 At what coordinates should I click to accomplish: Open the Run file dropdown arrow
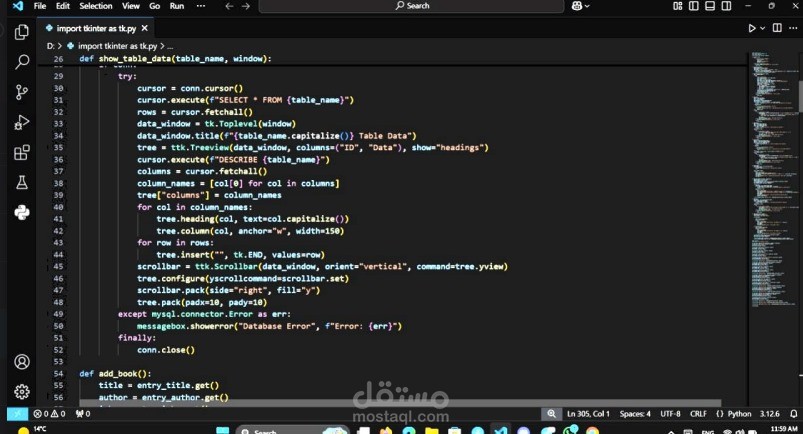[x=763, y=28]
